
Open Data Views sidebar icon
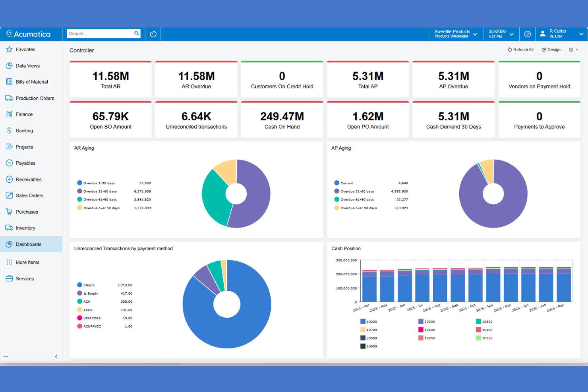pos(9,66)
